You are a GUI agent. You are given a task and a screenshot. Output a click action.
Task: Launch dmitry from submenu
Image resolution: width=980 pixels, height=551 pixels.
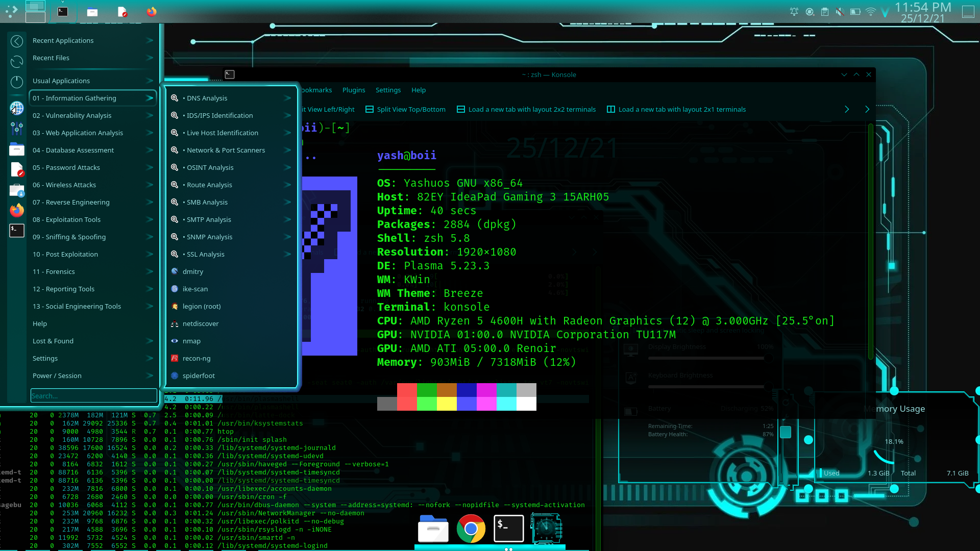point(232,271)
